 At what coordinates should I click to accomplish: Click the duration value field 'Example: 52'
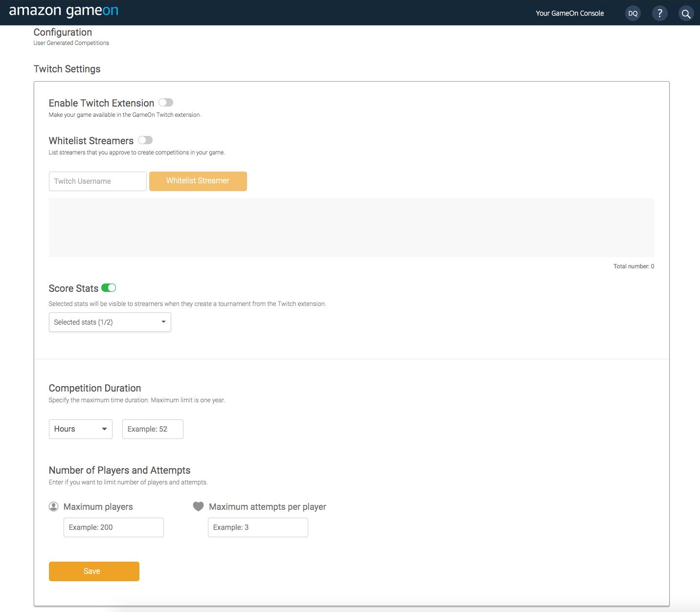[153, 429]
